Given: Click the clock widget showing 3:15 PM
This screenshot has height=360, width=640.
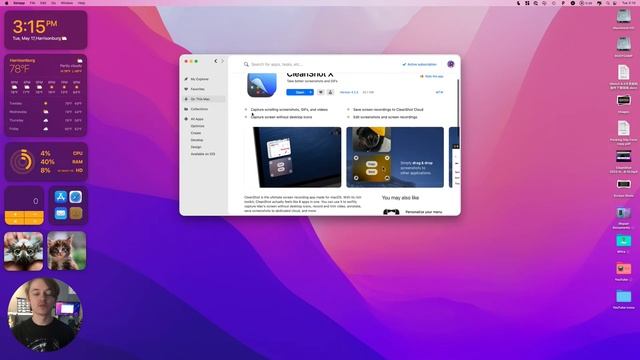Looking at the screenshot, I should (46, 30).
